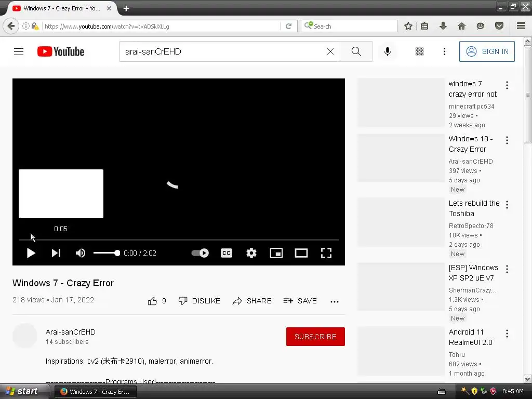Open menu for Windows 10 - Crazy Error video
Screen dimensions: 532x399
pyautogui.click(x=507, y=140)
